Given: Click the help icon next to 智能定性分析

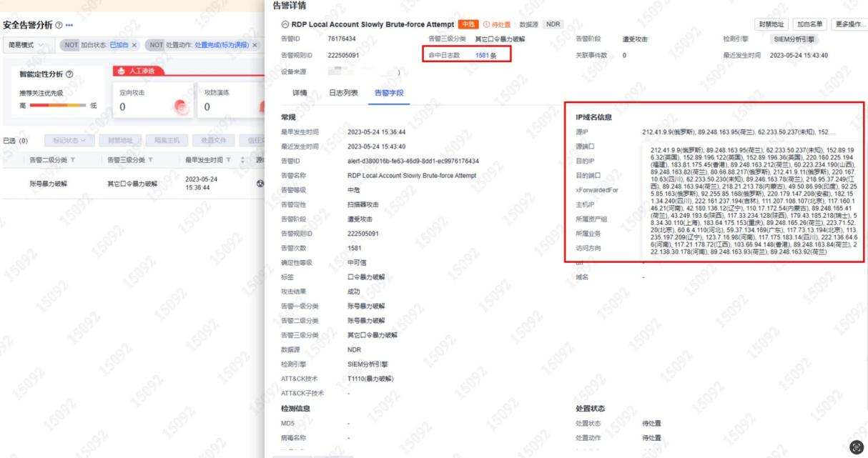Looking at the screenshot, I should coord(69,74).
